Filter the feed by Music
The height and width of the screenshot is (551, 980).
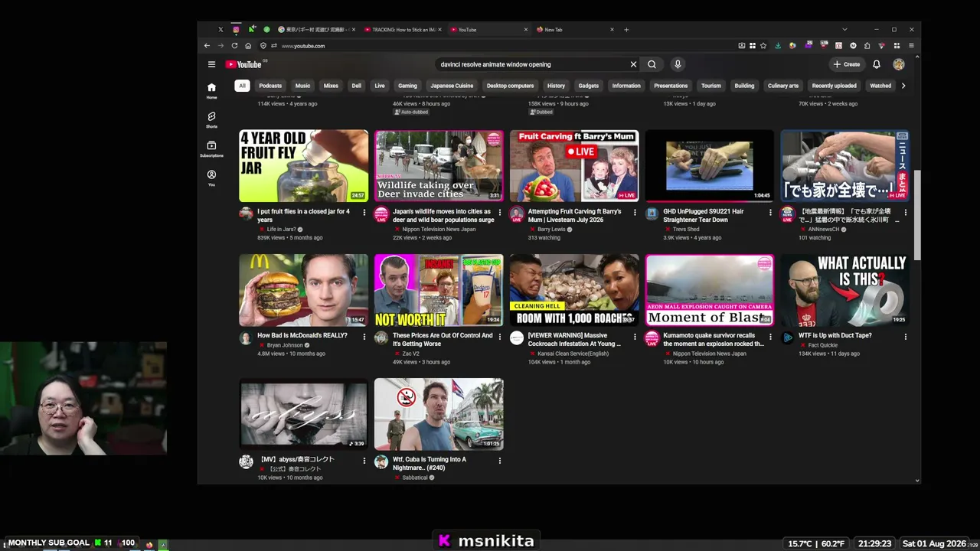(302, 86)
